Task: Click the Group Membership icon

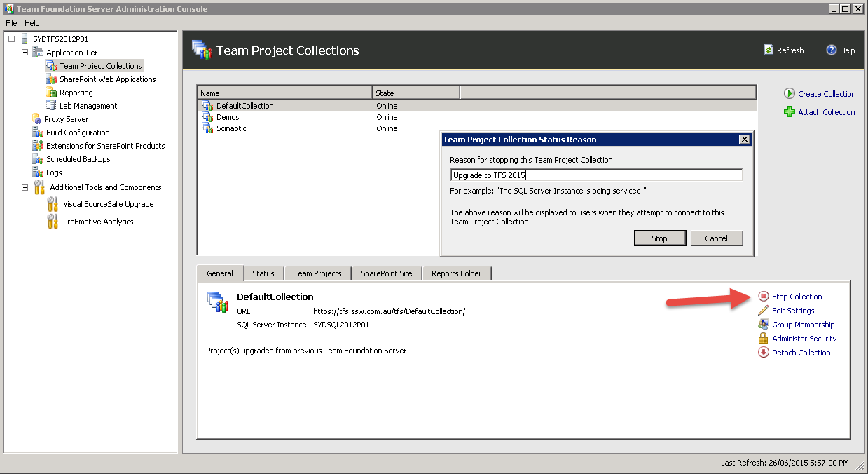Action: (764, 325)
